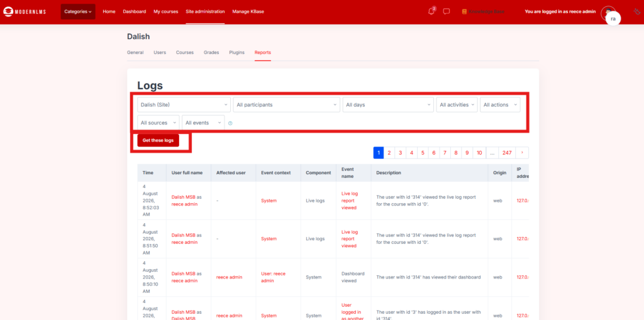Go to page 7 of logs
The image size is (644, 320).
(445, 153)
